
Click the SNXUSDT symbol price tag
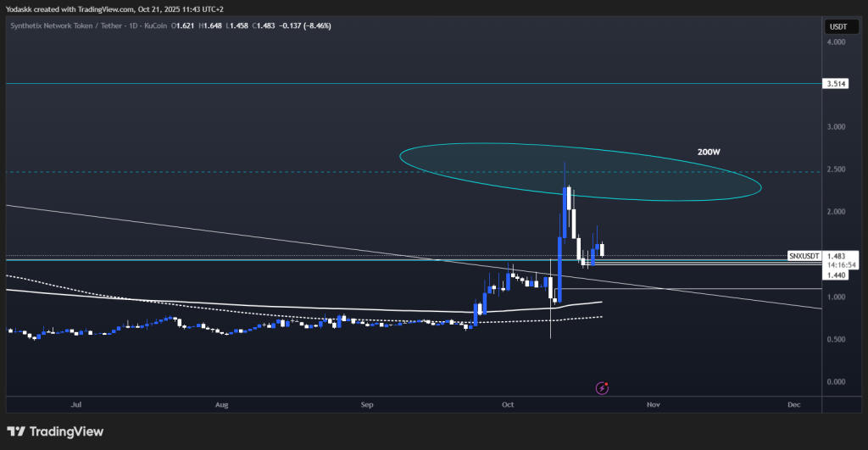804,256
